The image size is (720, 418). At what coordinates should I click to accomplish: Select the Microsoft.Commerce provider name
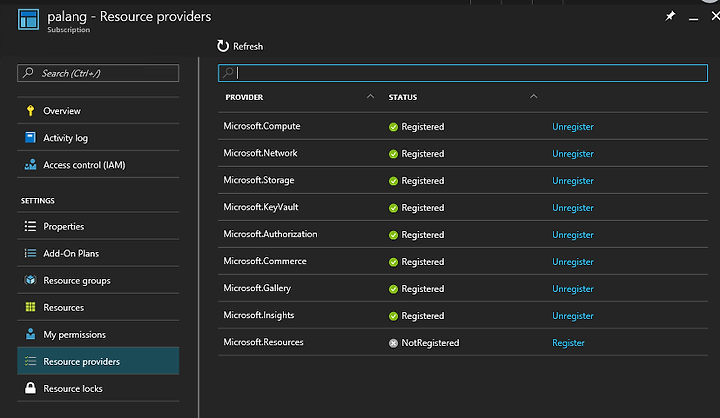click(265, 261)
